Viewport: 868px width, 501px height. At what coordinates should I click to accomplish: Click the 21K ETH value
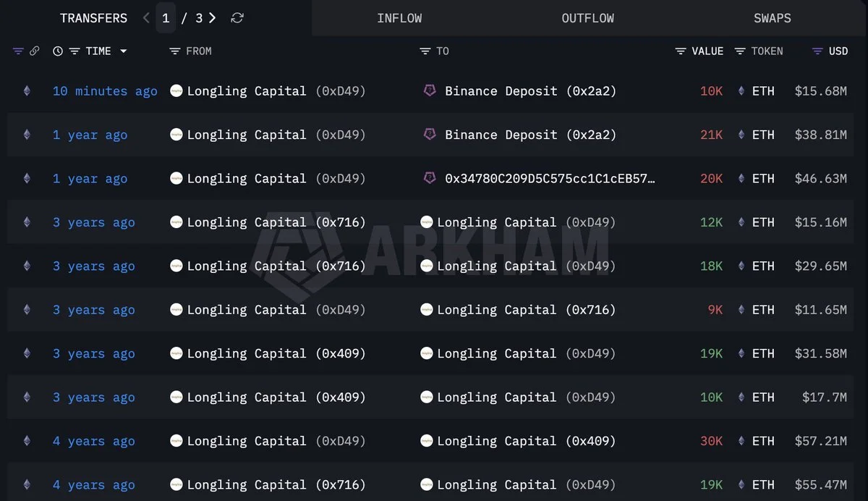[711, 135]
